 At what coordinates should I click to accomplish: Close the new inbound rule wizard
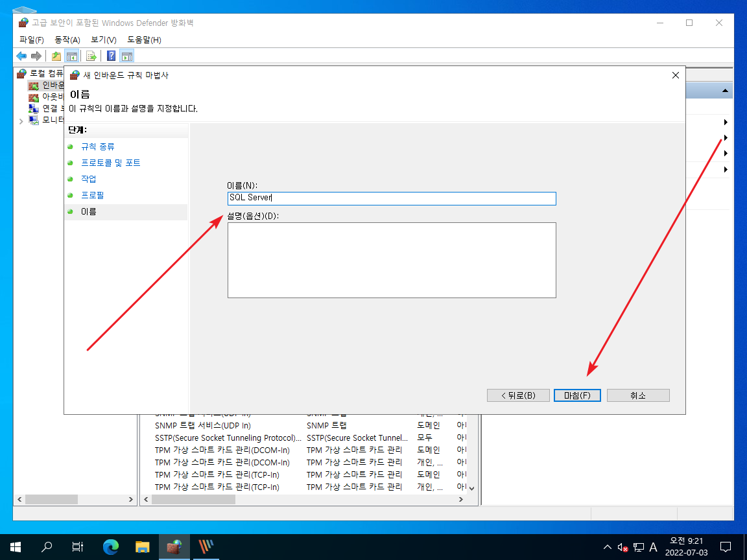pos(675,75)
